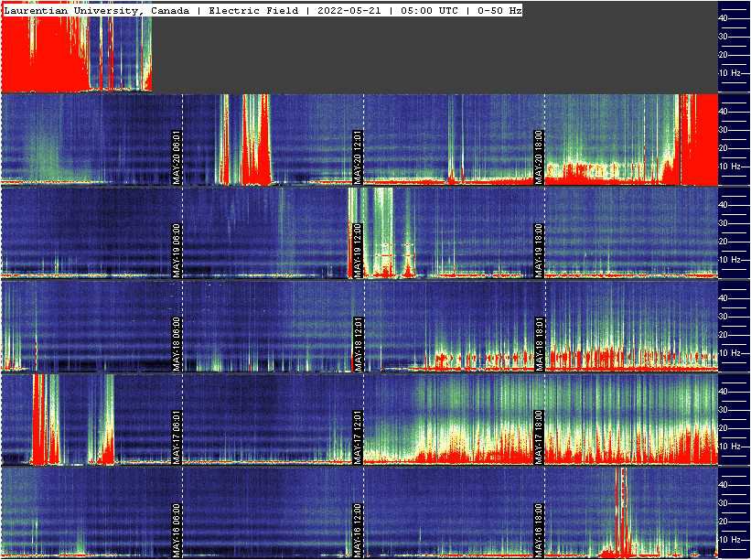Click the MAY-17 12:01 time marker
This screenshot has width=751, height=560.
(359, 437)
